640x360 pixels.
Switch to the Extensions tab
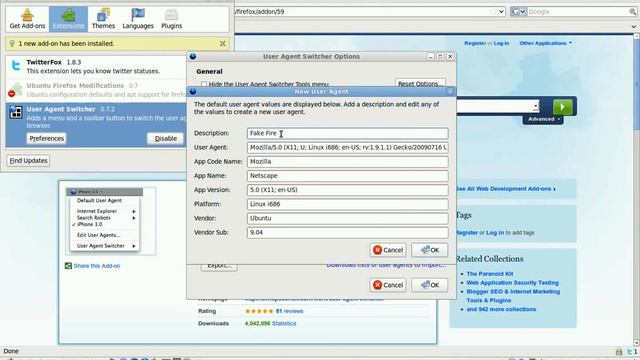(x=68, y=19)
